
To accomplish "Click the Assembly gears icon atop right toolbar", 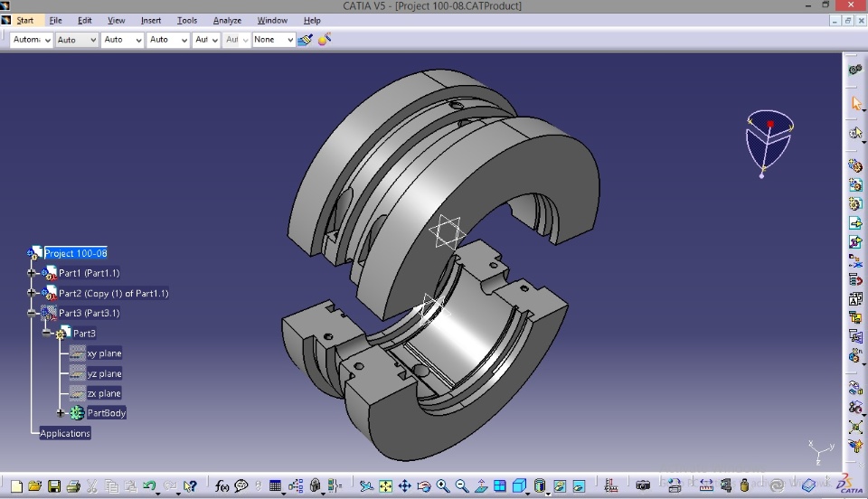I will click(x=855, y=70).
